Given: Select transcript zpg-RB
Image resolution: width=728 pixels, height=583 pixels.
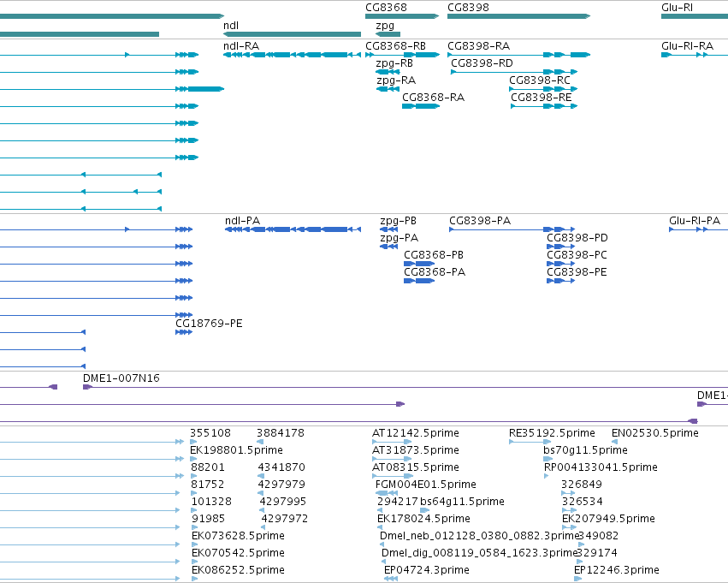Looking at the screenshot, I should pyautogui.click(x=394, y=63).
